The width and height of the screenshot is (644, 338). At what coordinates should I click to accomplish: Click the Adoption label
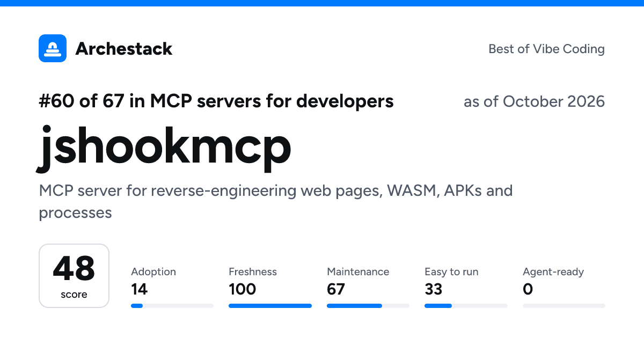(153, 272)
